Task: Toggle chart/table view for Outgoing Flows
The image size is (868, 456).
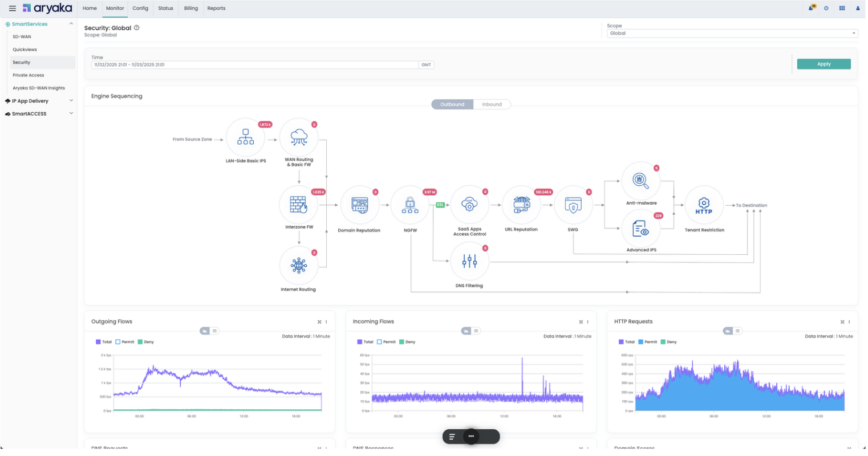Action: (x=210, y=331)
